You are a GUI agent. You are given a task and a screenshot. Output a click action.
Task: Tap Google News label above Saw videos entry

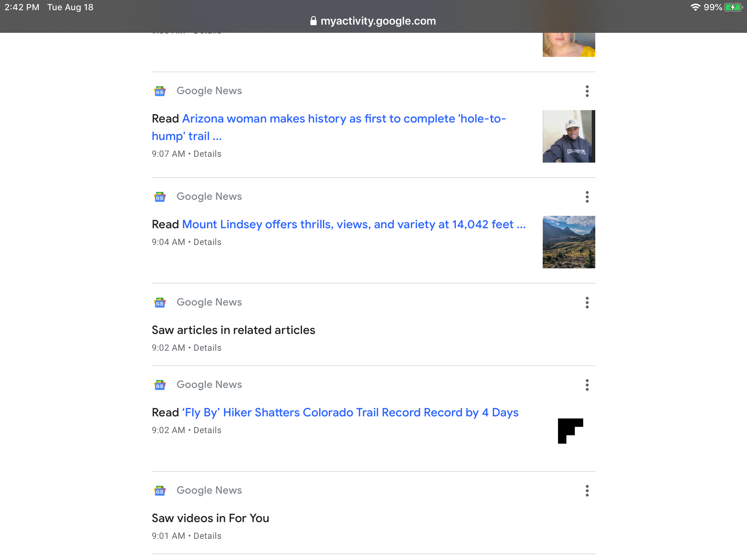209,490
